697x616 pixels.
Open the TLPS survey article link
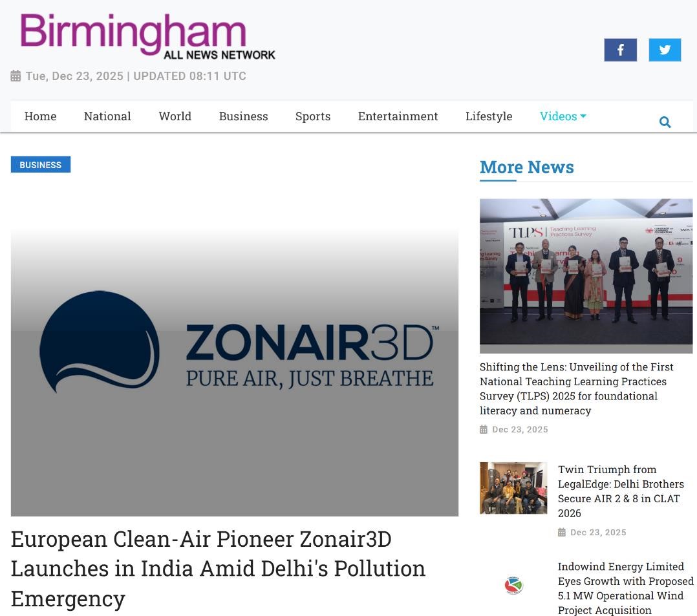577,389
